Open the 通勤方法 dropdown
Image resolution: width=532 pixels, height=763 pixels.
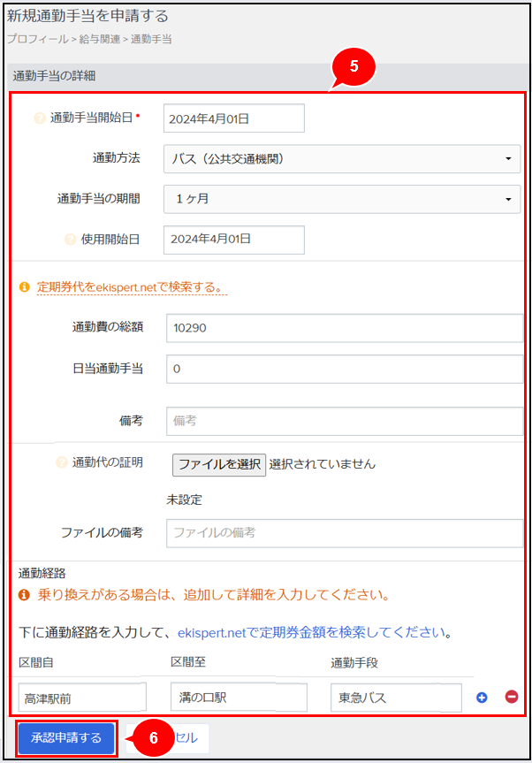340,159
